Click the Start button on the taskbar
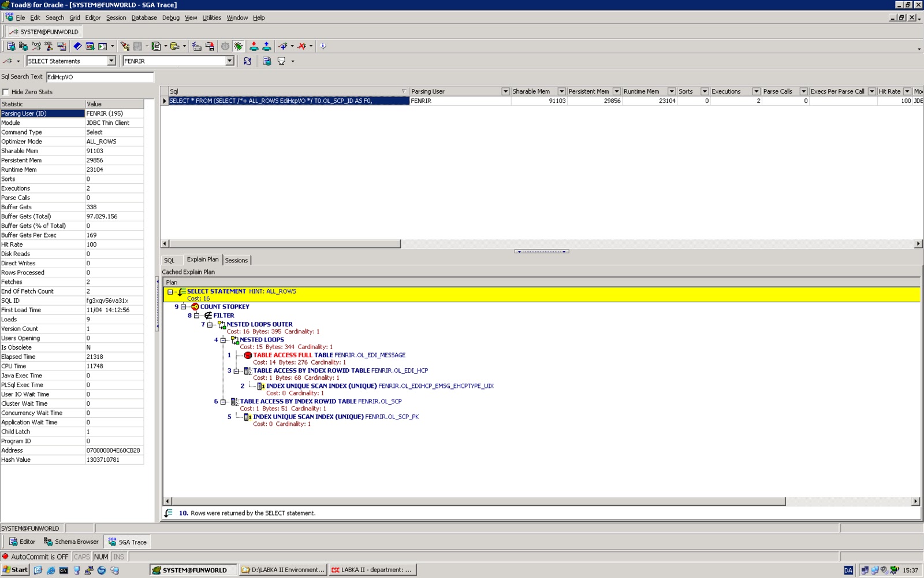Screen dimensions: 924x578 pyautogui.click(x=16, y=569)
